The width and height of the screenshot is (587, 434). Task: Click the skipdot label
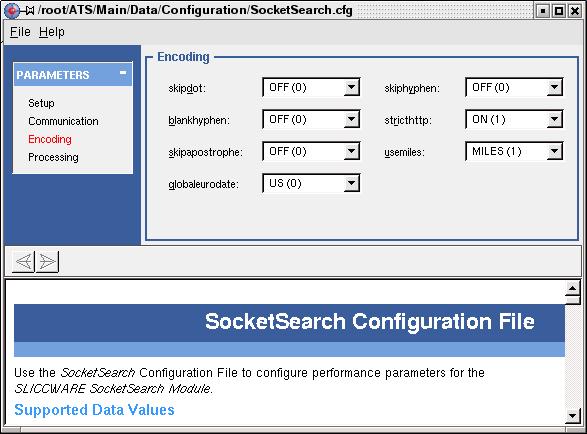187,88
